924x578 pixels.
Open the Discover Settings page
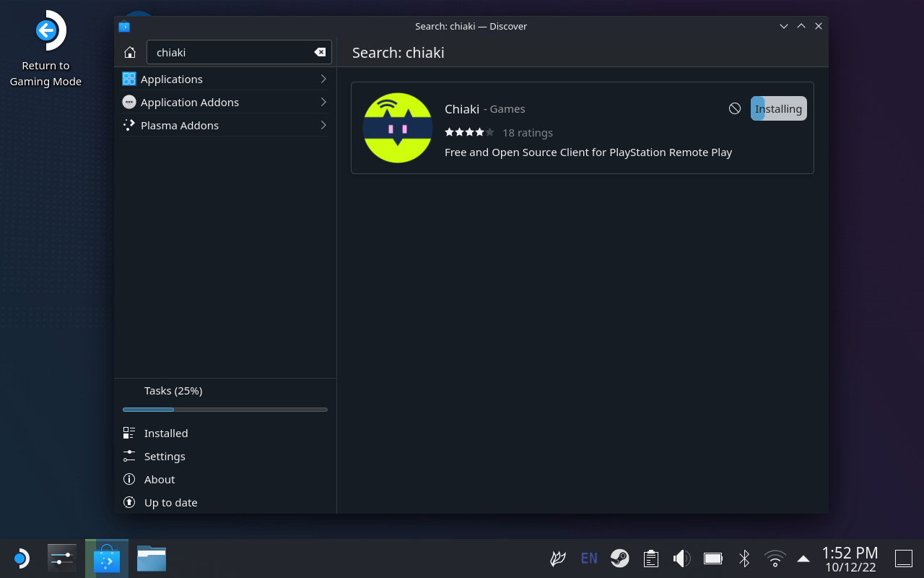tap(225, 456)
